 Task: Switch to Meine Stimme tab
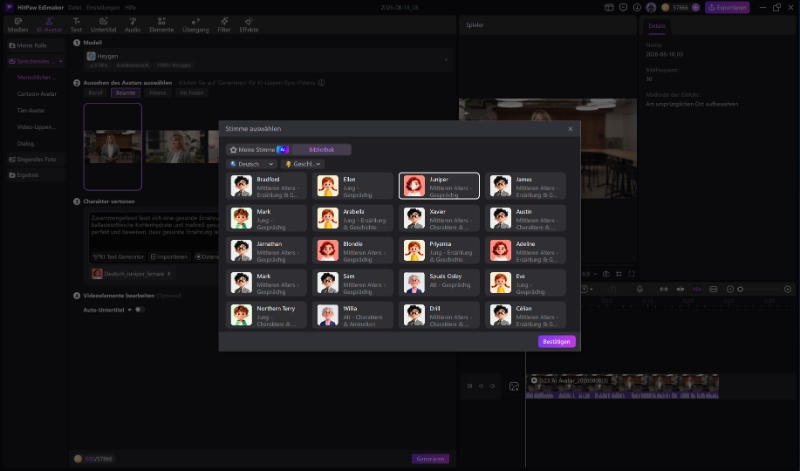(259, 150)
